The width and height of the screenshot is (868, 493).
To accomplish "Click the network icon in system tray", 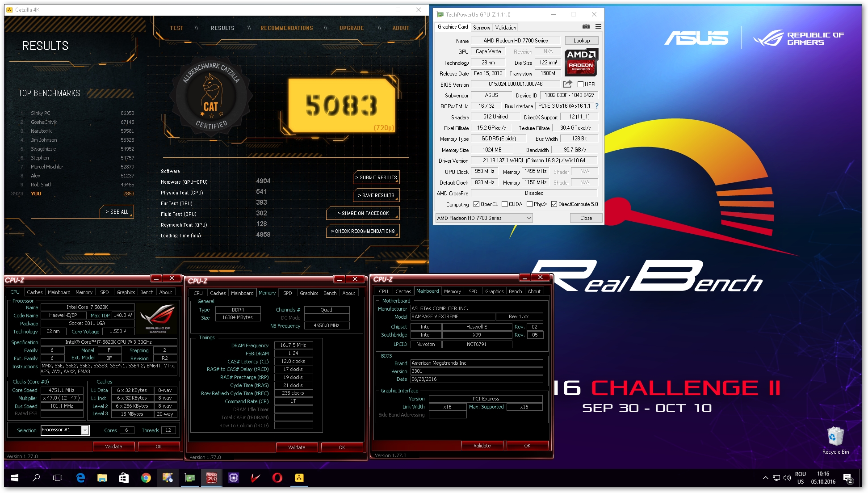I will tap(776, 478).
